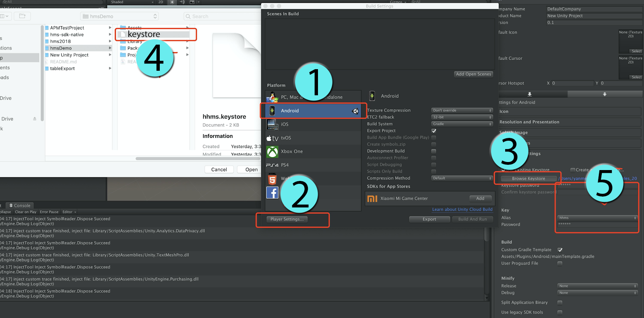Toggle scene audio speaker icon
This screenshot has height=318, width=644.
(x=182, y=2)
